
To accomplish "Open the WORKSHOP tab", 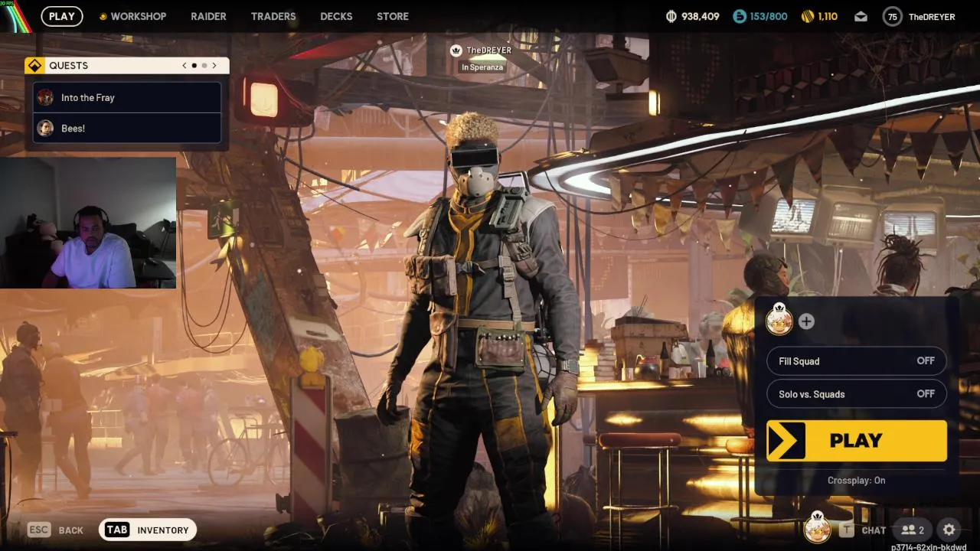I will (x=138, y=16).
